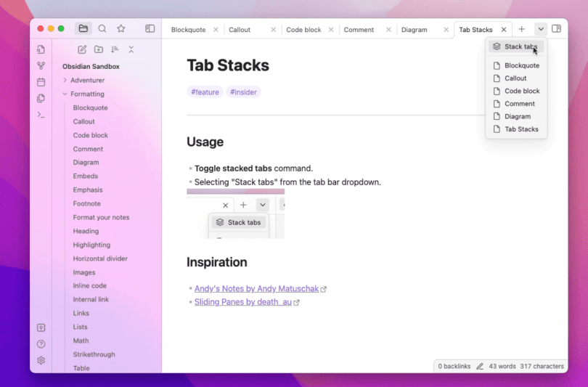Close the Comment tab
Viewport: 588px width, 387px height.
(388, 30)
